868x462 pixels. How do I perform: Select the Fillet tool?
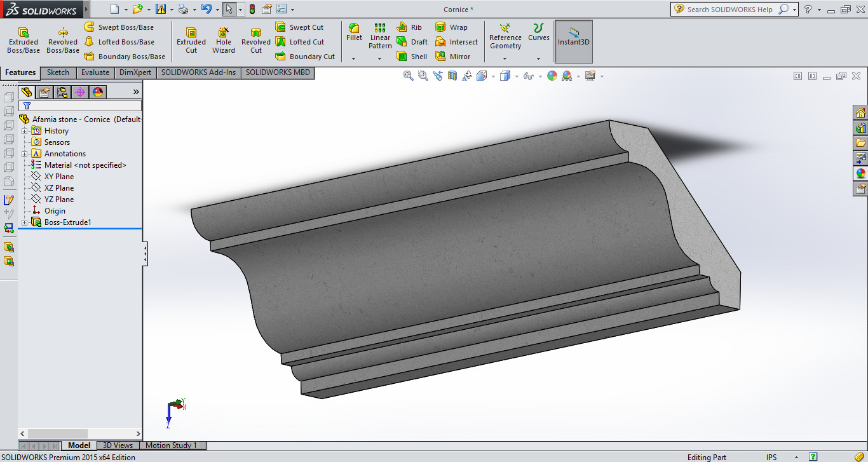(x=354, y=32)
